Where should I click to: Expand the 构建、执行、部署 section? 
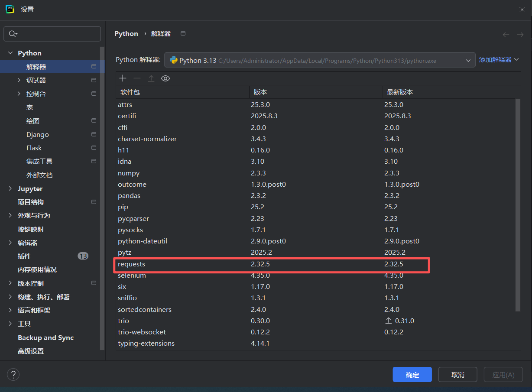point(10,297)
